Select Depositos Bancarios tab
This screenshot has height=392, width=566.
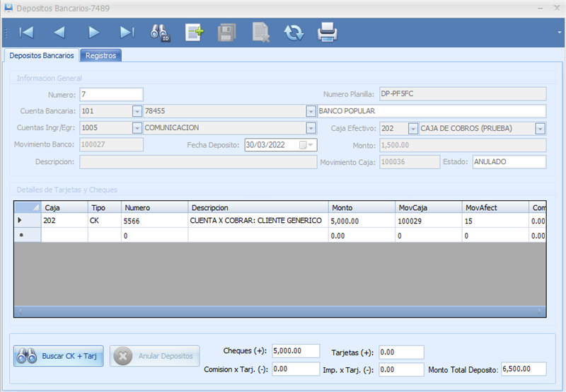[x=41, y=55]
